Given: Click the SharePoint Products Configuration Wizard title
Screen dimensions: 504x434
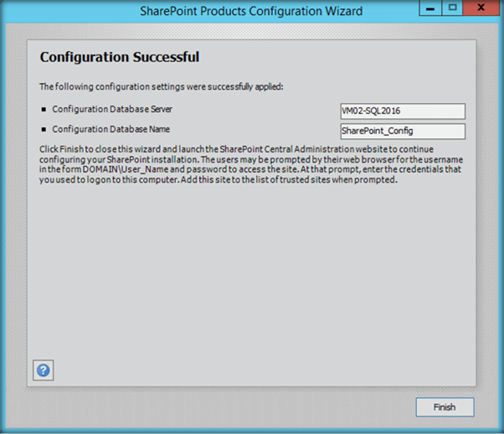Looking at the screenshot, I should [251, 11].
